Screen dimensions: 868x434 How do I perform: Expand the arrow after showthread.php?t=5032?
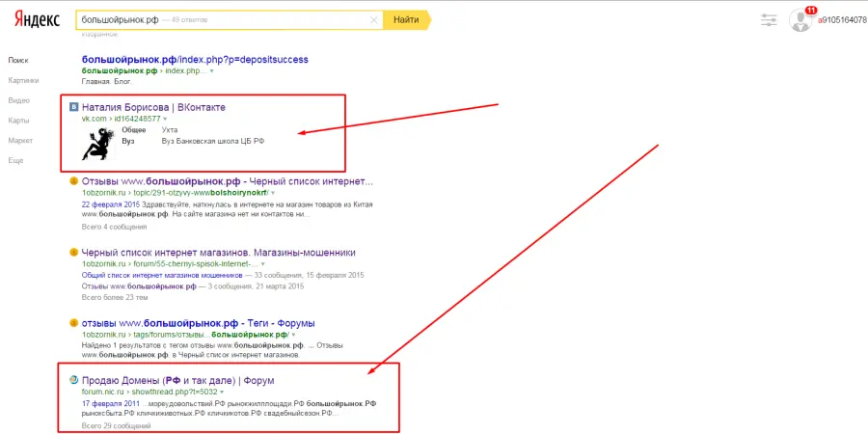point(222,392)
